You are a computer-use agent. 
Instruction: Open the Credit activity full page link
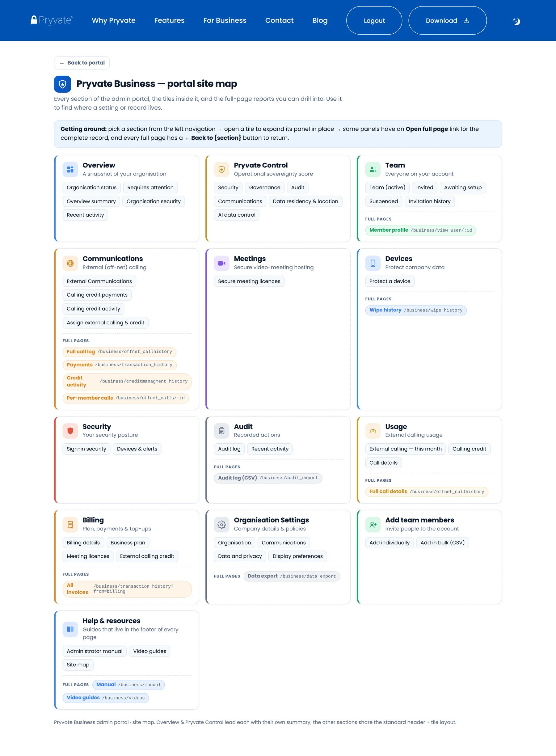[x=127, y=381]
